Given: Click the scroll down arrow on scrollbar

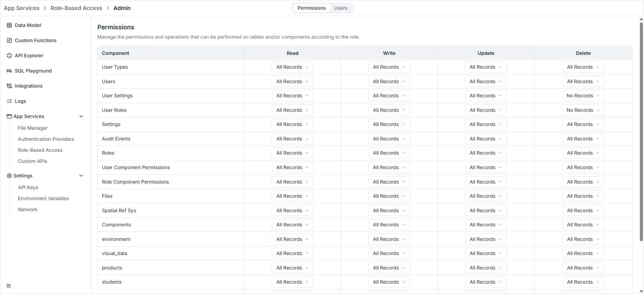Looking at the screenshot, I should tap(641, 291).
